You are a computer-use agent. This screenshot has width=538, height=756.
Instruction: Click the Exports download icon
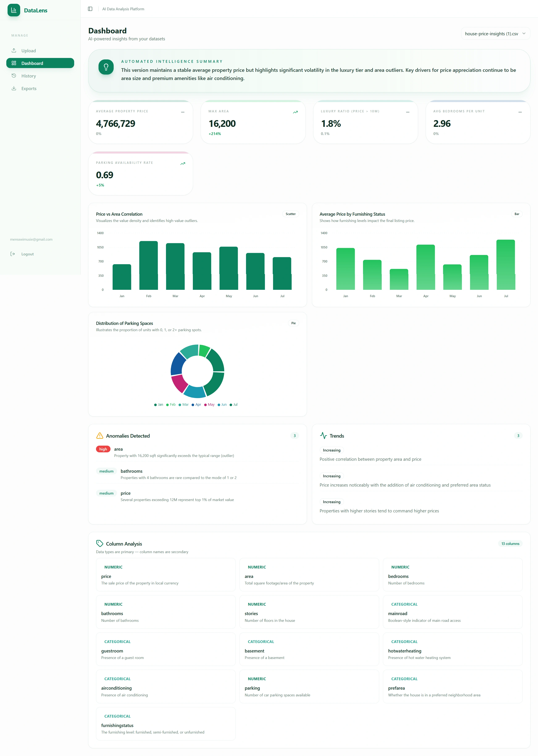point(14,88)
